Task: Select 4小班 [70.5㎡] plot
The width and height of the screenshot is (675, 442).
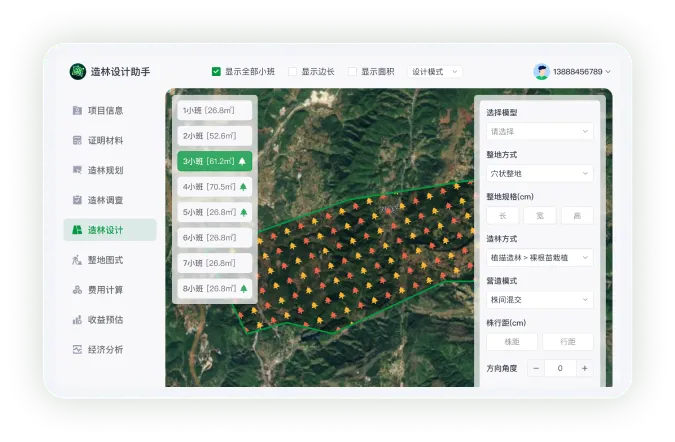Action: click(x=214, y=187)
